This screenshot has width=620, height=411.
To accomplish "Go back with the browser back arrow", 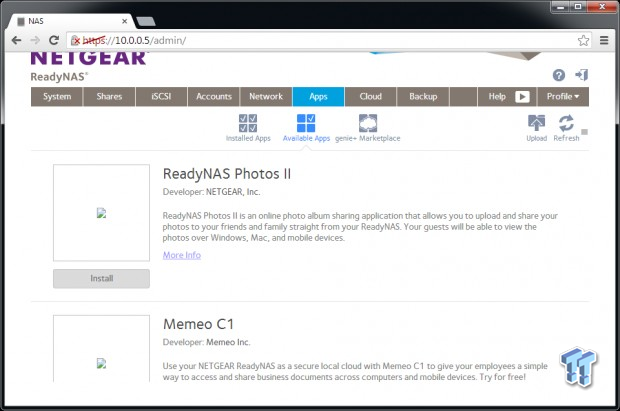I will tap(16, 40).
